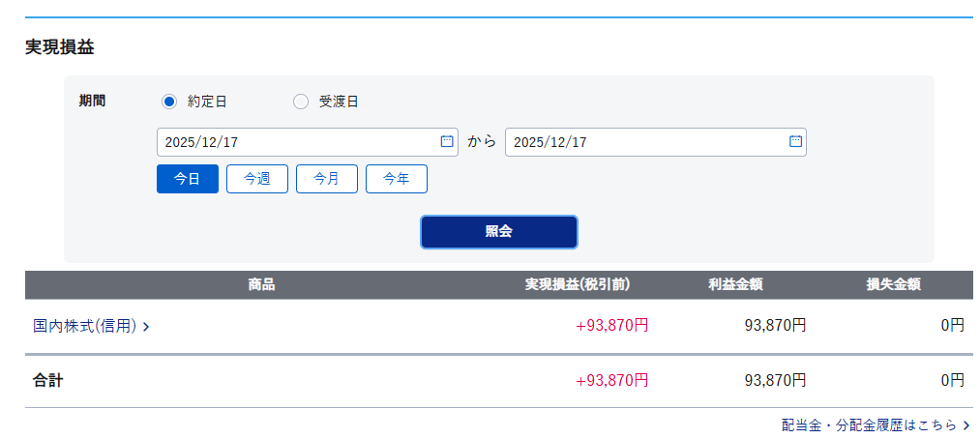Expand the chevron beside 国内株式(信用)
Viewport: 980px width, 439px height.
[146, 327]
